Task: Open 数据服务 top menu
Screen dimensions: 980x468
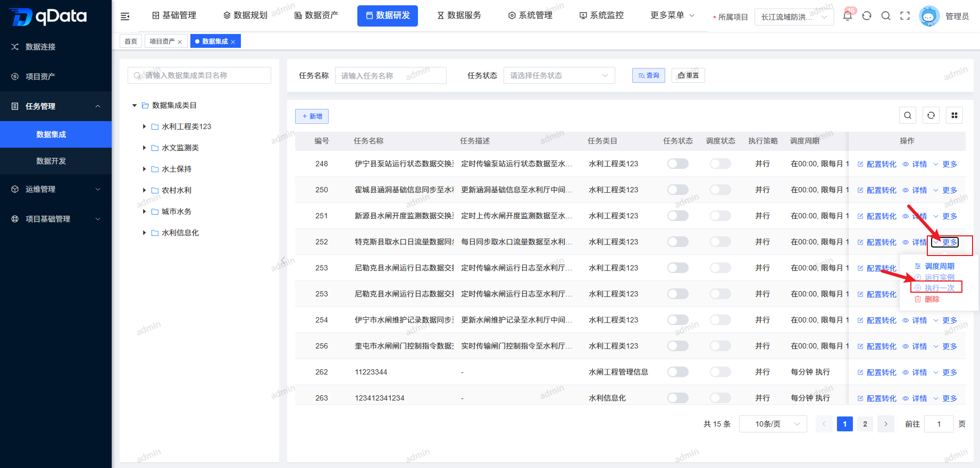Action: click(x=459, y=15)
